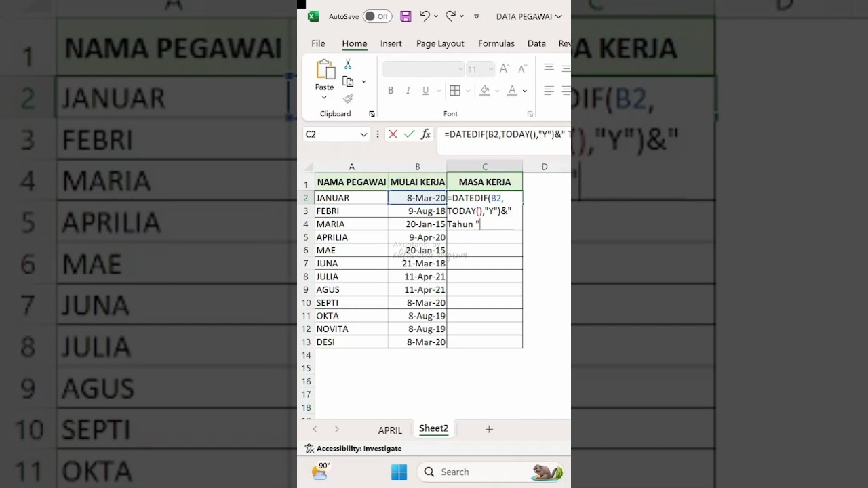Select column B header
This screenshot has width=868, height=488.
(417, 167)
